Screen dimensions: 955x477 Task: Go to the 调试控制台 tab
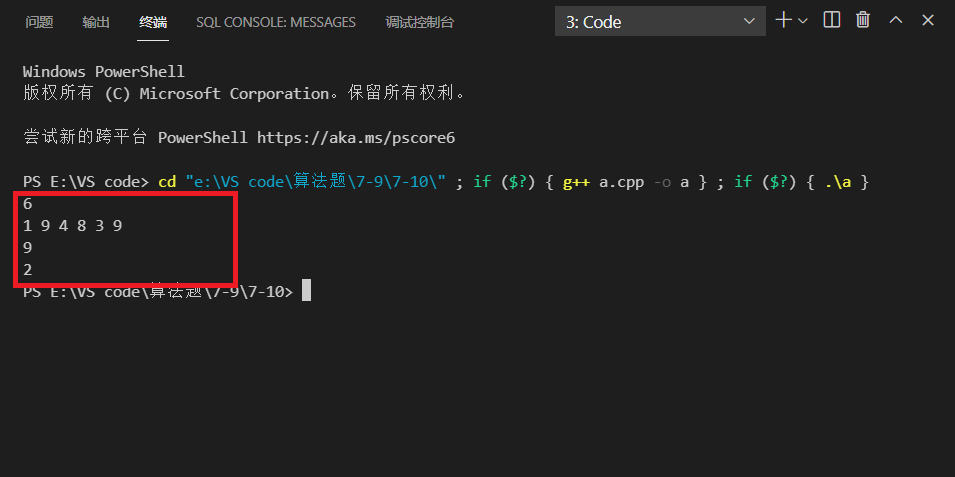tap(419, 22)
